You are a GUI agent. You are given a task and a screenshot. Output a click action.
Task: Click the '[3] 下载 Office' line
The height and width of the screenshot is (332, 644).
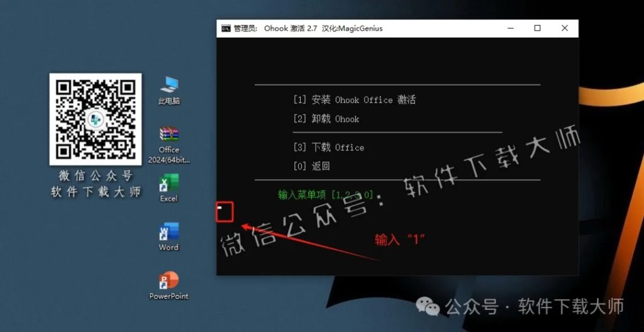pos(328,148)
